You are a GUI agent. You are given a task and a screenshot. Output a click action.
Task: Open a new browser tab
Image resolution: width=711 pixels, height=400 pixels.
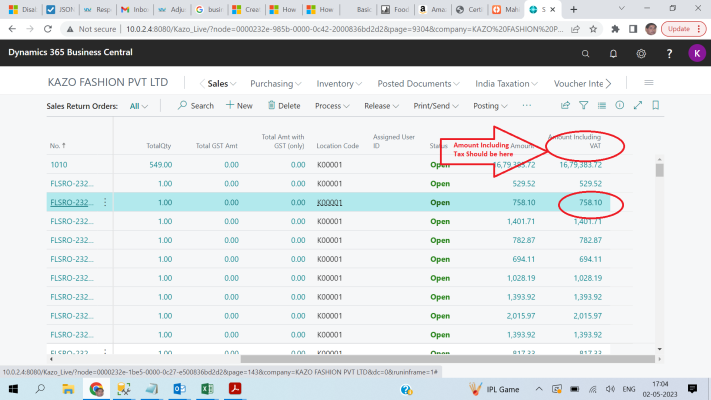[x=574, y=9]
